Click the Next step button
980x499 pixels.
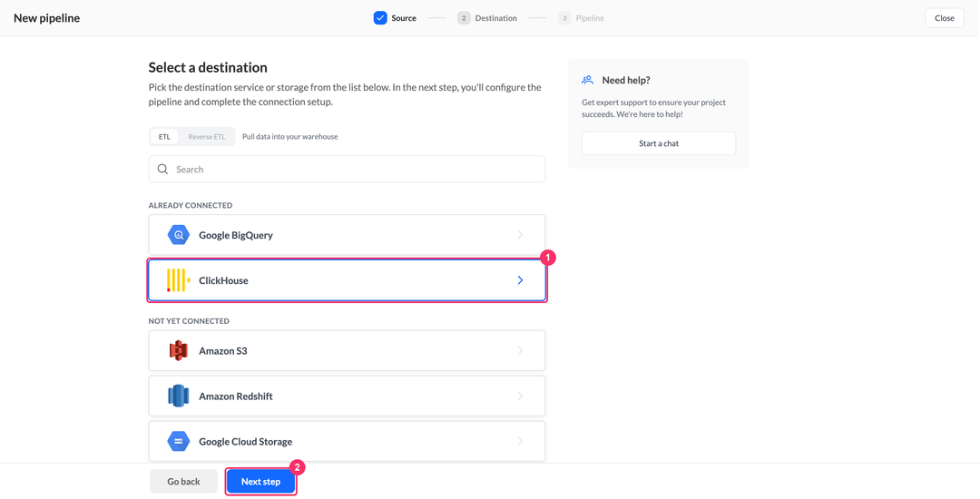[x=260, y=482]
